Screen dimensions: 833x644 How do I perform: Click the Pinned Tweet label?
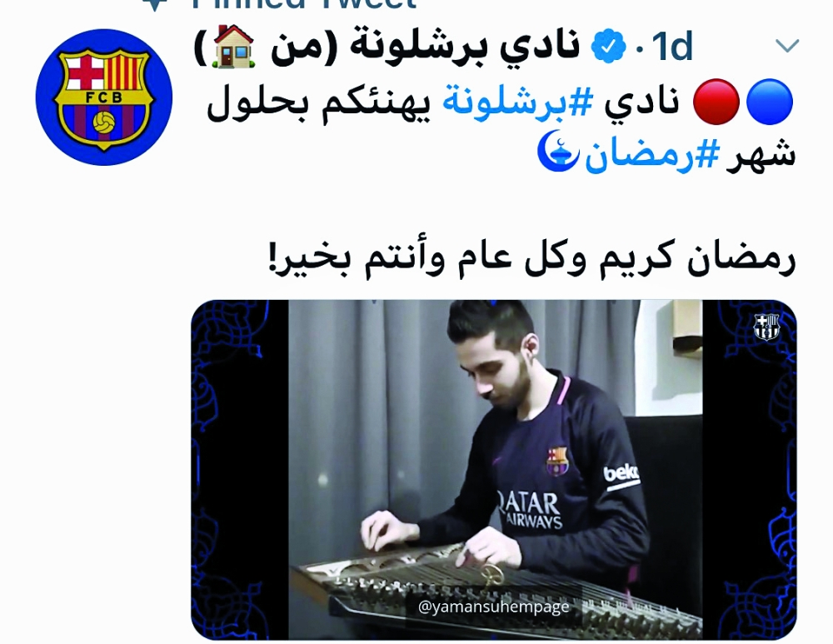pyautogui.click(x=303, y=4)
